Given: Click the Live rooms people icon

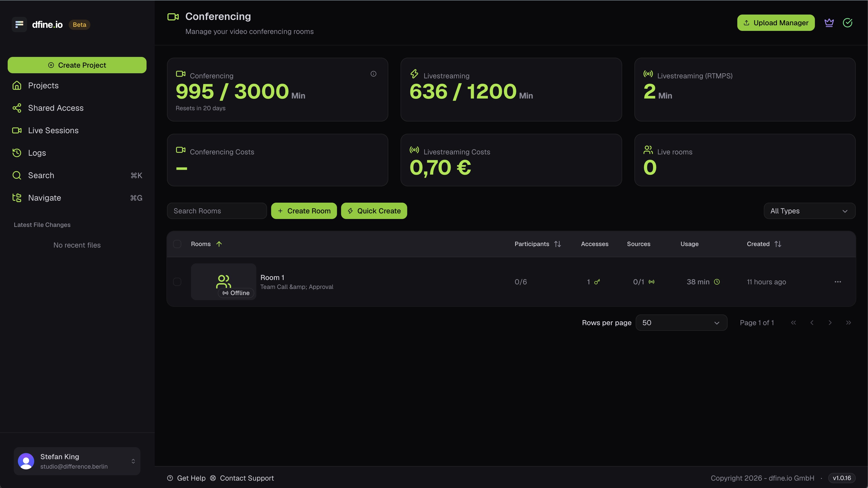Looking at the screenshot, I should tap(648, 150).
